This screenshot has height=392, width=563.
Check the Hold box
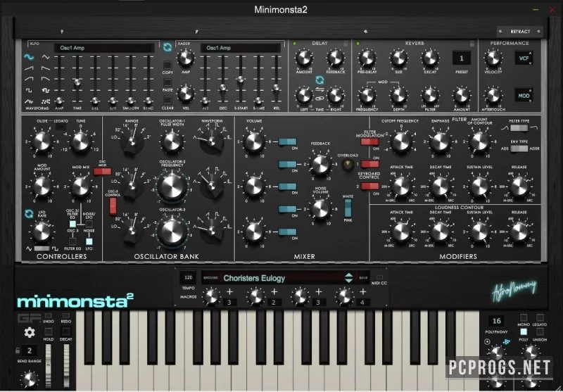pyautogui.click(x=49, y=331)
